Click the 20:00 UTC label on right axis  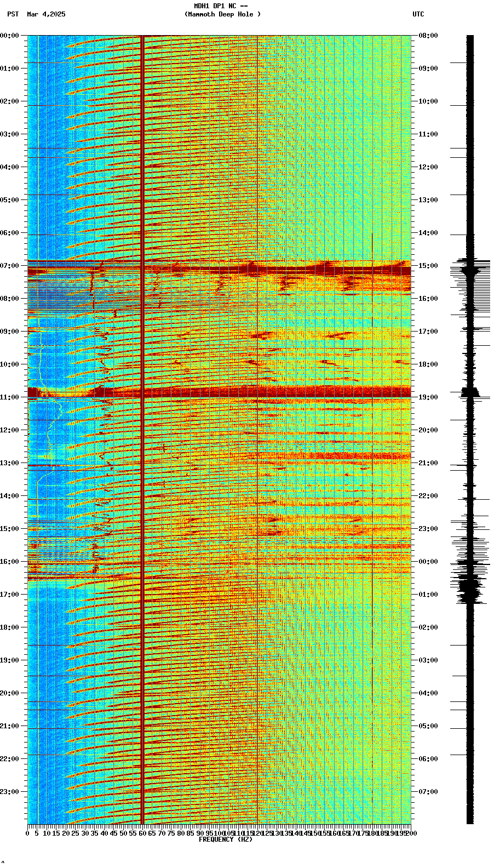(428, 430)
